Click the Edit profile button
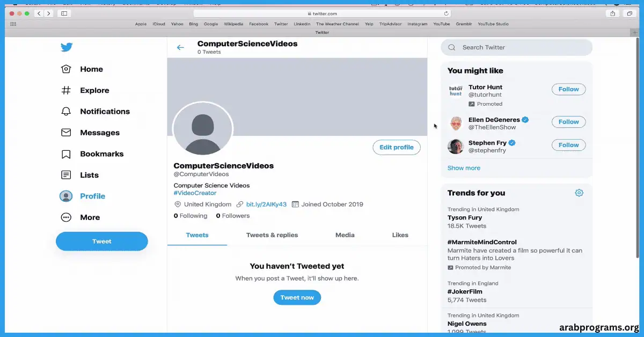644x337 pixels. (x=397, y=148)
